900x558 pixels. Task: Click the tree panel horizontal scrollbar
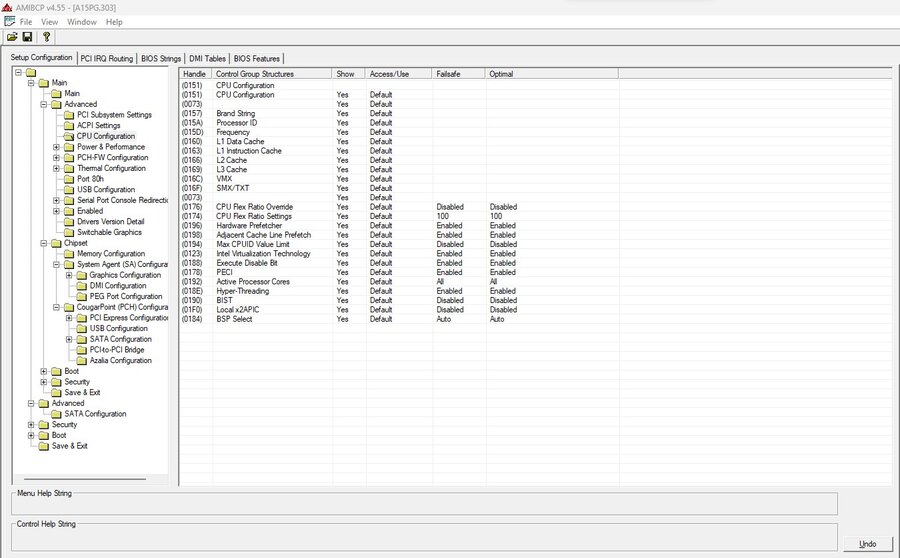[x=85, y=479]
